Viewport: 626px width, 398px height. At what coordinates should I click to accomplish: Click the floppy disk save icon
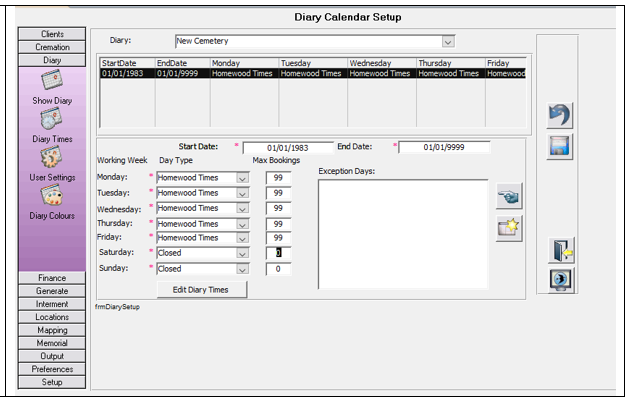[x=559, y=147]
